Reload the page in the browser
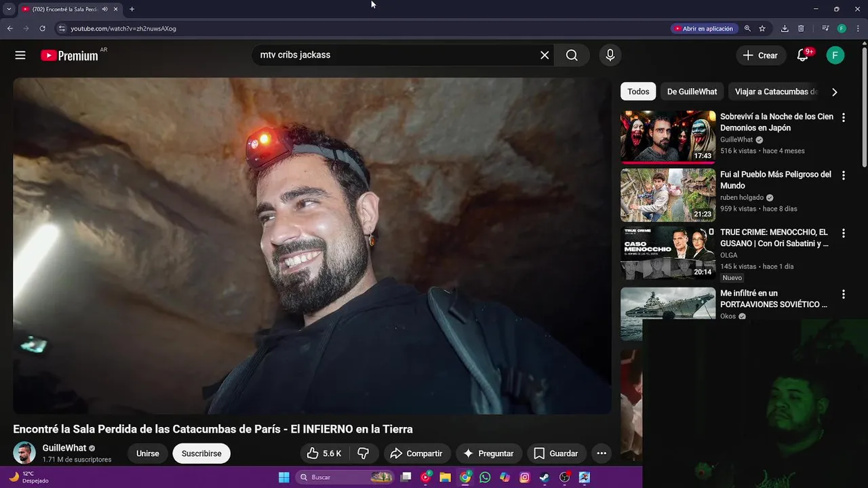Viewport: 868px width, 488px height. [42, 28]
